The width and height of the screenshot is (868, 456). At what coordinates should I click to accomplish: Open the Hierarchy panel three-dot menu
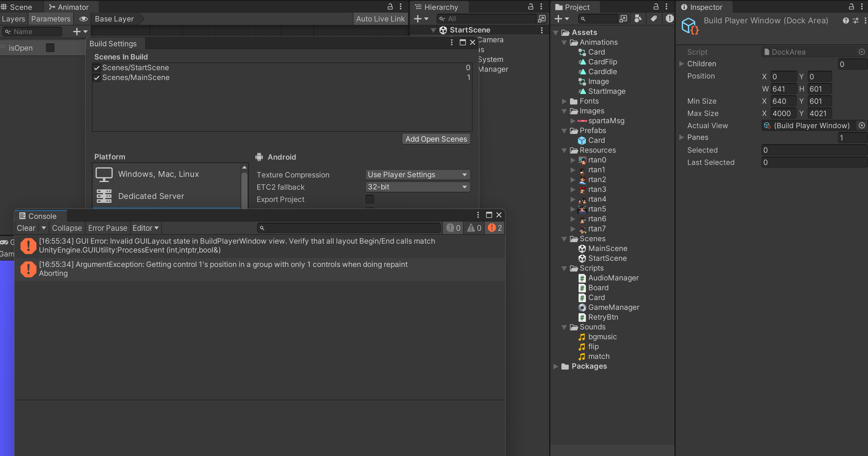[x=541, y=7]
